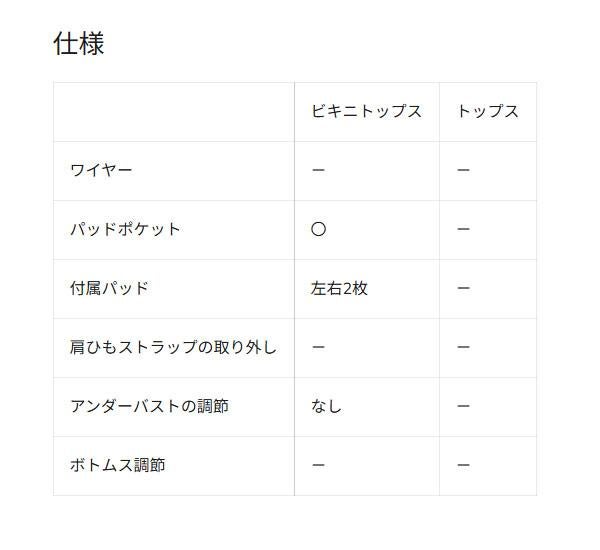This screenshot has width=600, height=550.
Task: Select the 付属パッド row label
Action: (x=109, y=288)
